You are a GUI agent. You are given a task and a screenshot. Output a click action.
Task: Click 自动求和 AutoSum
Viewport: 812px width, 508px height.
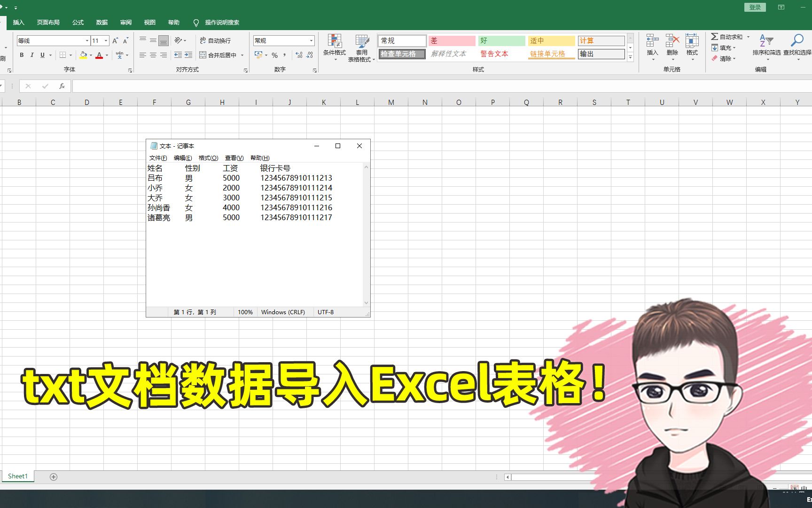[726, 37]
